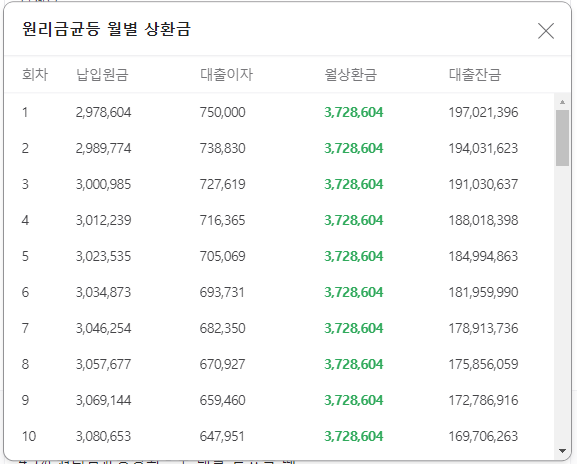Click interest value 693,731
Viewport: 577px width, 464px height.
click(222, 293)
